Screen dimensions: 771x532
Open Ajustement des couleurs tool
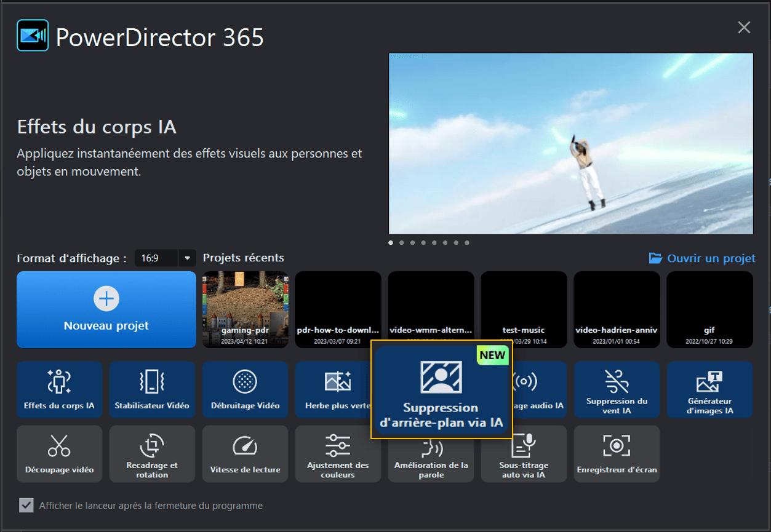[338, 453]
